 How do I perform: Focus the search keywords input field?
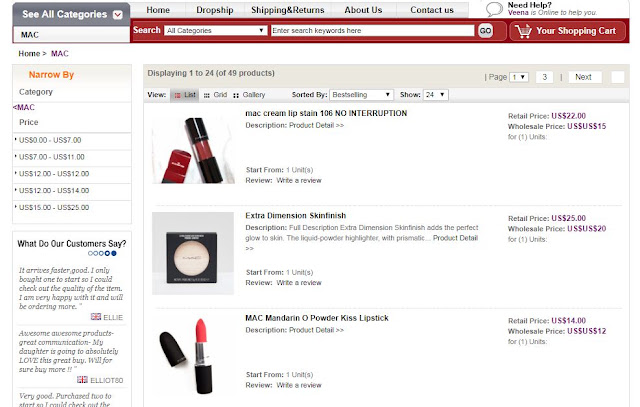[x=373, y=31]
